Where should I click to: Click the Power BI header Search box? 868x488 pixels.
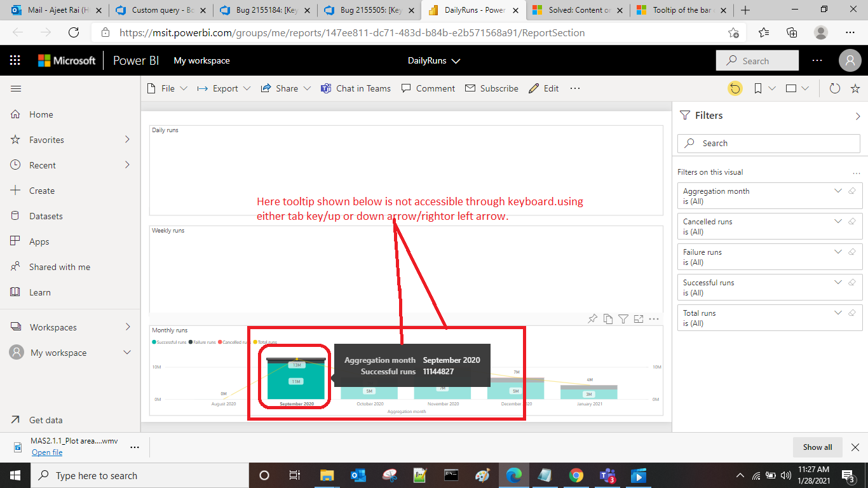click(757, 61)
